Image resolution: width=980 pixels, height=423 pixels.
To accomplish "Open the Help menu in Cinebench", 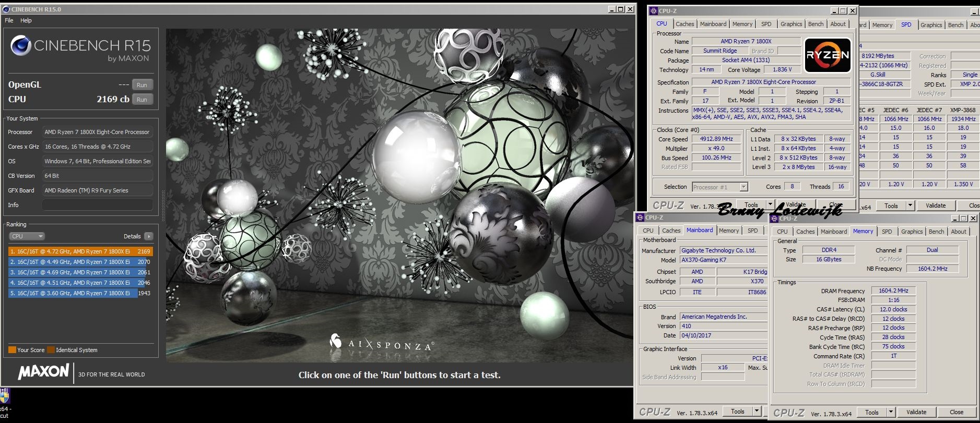I will [x=26, y=20].
